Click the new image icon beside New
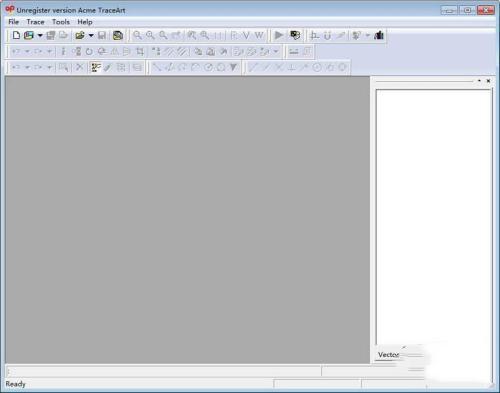This screenshot has height=393, width=500. pyautogui.click(x=29, y=35)
